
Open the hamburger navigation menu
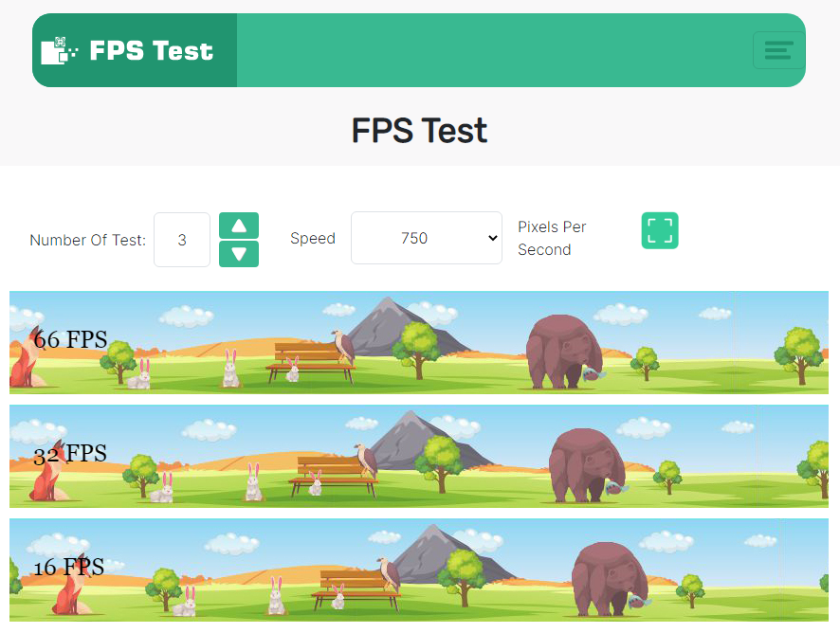pyautogui.click(x=778, y=50)
